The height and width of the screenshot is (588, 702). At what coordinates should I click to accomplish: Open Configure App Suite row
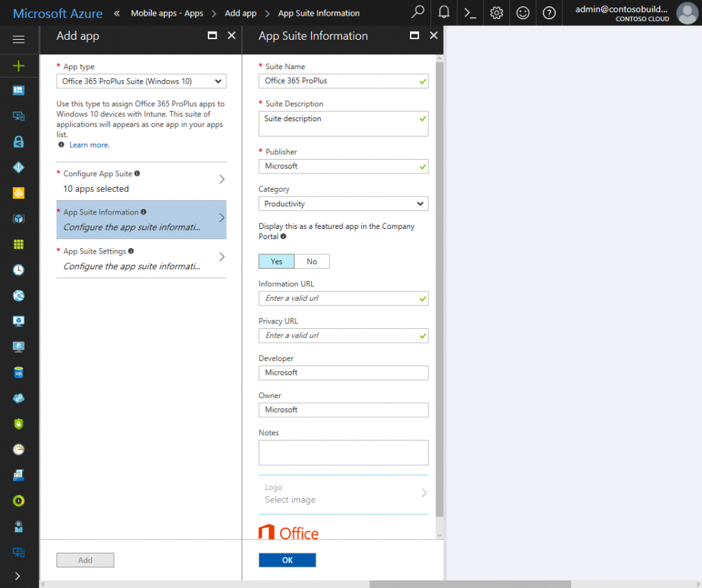(x=141, y=181)
